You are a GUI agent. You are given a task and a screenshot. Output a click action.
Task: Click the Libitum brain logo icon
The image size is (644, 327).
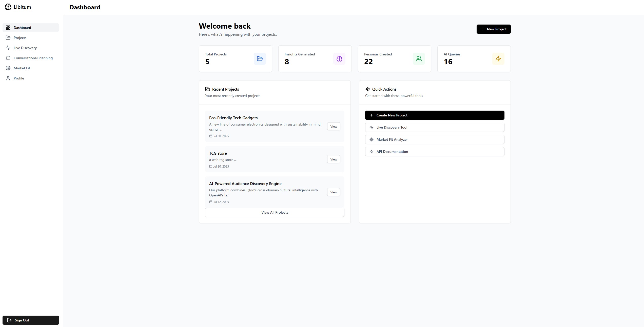click(x=8, y=7)
